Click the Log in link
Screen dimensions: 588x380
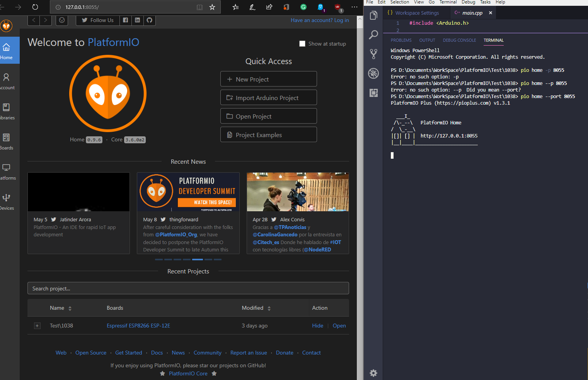tap(341, 20)
